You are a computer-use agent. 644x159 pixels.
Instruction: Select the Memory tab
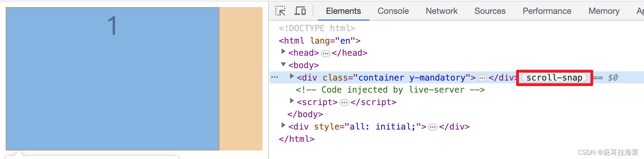pos(604,11)
